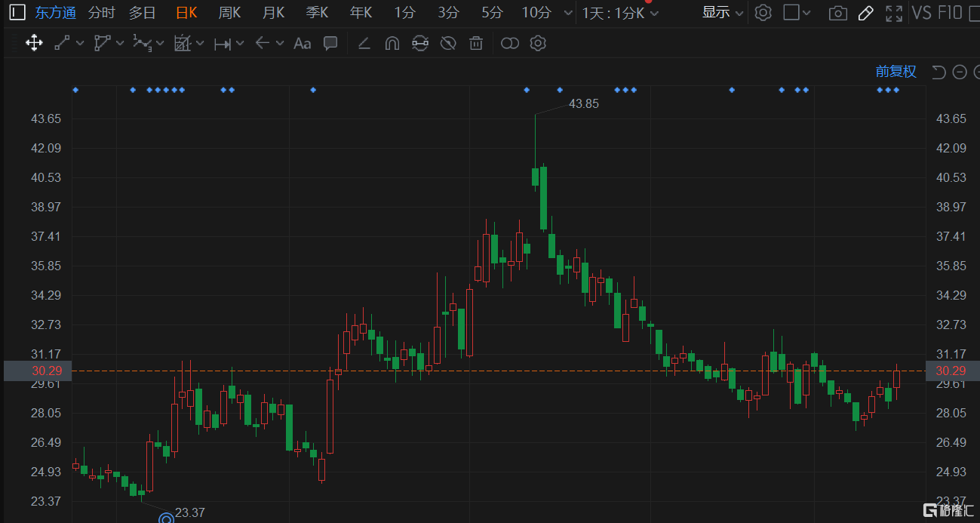Expand the arrow tool options chevron
Viewport: 980px width, 523px height.
click(280, 44)
